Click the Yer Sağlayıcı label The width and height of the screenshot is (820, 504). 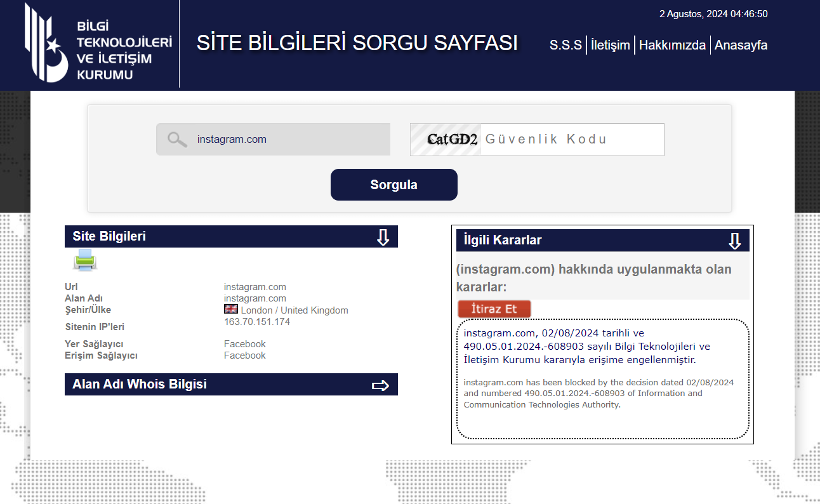(x=95, y=344)
